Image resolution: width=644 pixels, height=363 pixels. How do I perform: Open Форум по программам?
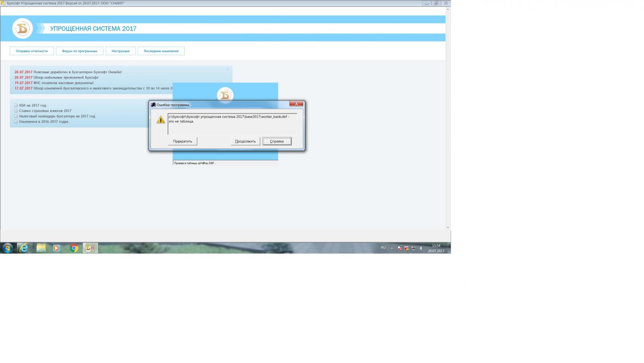80,51
